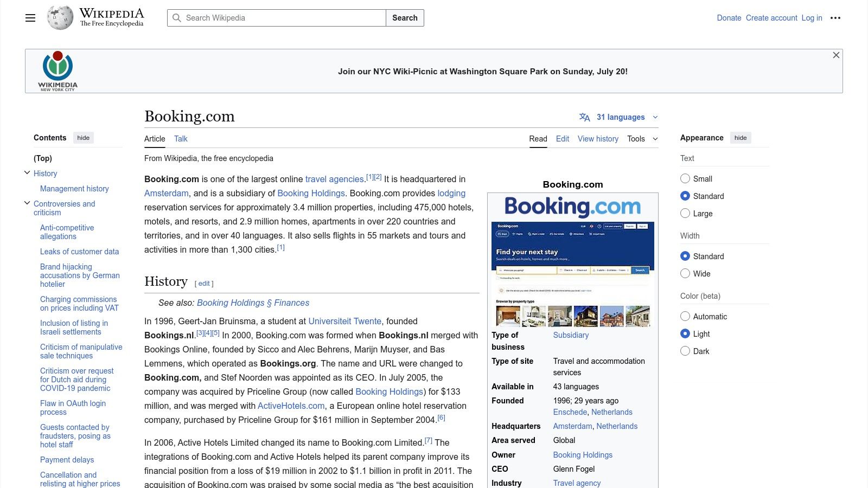The image size is (868, 488).
Task: Close the NYC Wiki-Picnic banner
Action: point(836,55)
